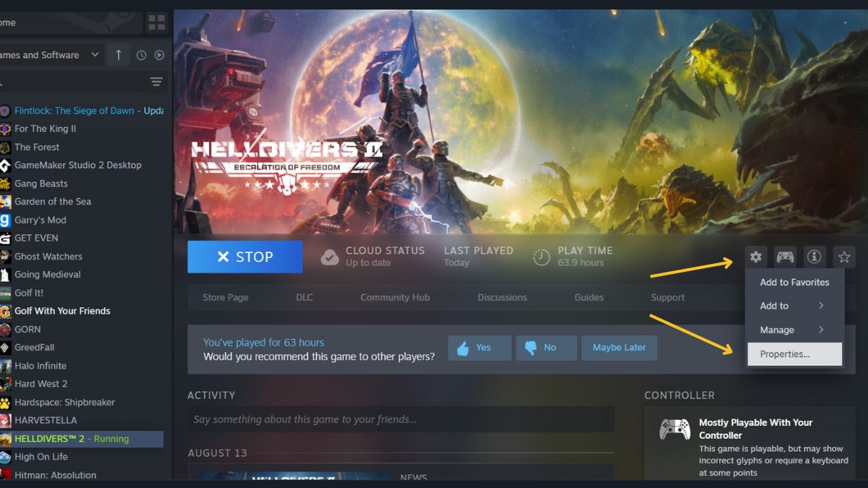Open the DLC tab

(305, 297)
